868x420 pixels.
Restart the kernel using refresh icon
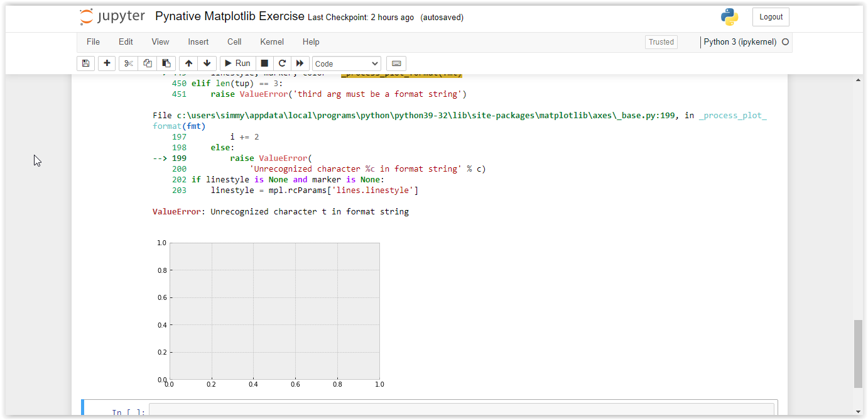[x=281, y=63]
